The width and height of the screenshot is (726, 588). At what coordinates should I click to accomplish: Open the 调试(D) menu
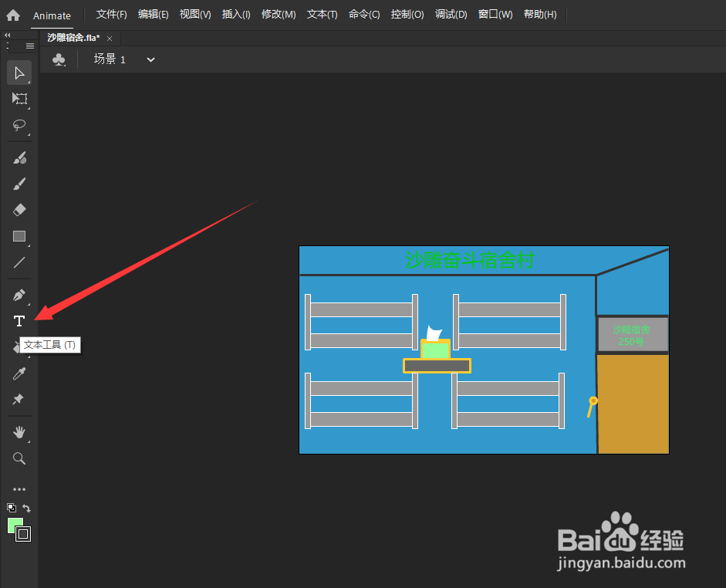pyautogui.click(x=451, y=15)
